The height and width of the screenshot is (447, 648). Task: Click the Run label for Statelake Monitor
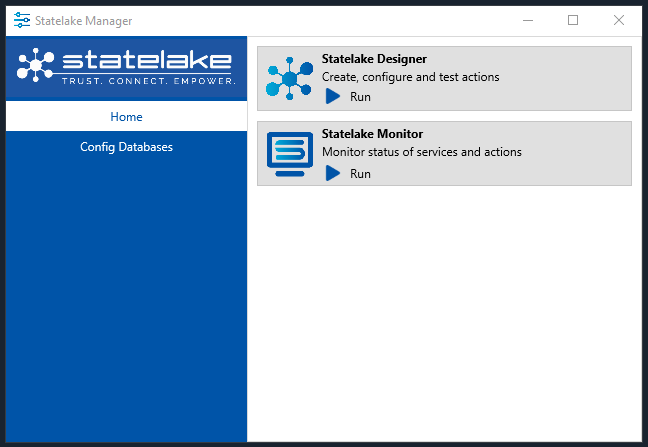pyautogui.click(x=360, y=174)
